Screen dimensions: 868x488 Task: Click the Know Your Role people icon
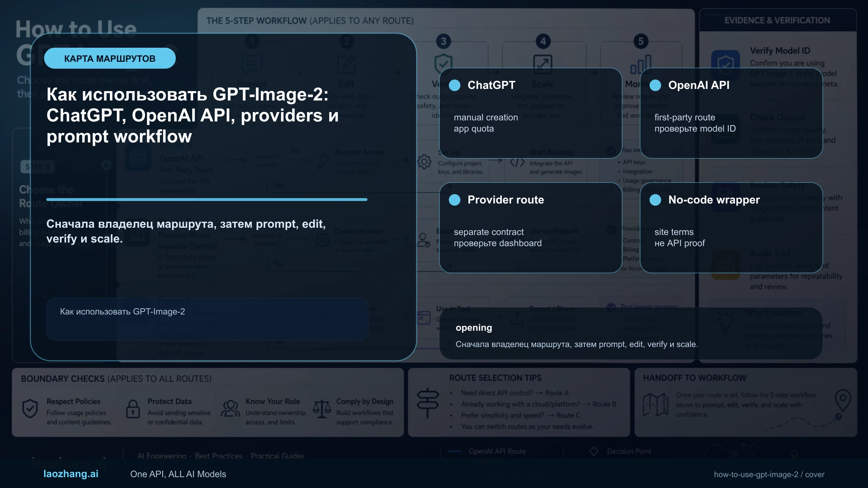pyautogui.click(x=230, y=408)
